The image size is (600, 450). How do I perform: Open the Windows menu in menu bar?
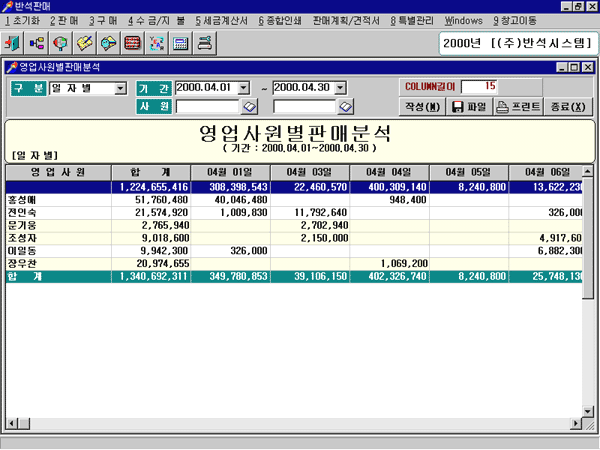(x=463, y=20)
